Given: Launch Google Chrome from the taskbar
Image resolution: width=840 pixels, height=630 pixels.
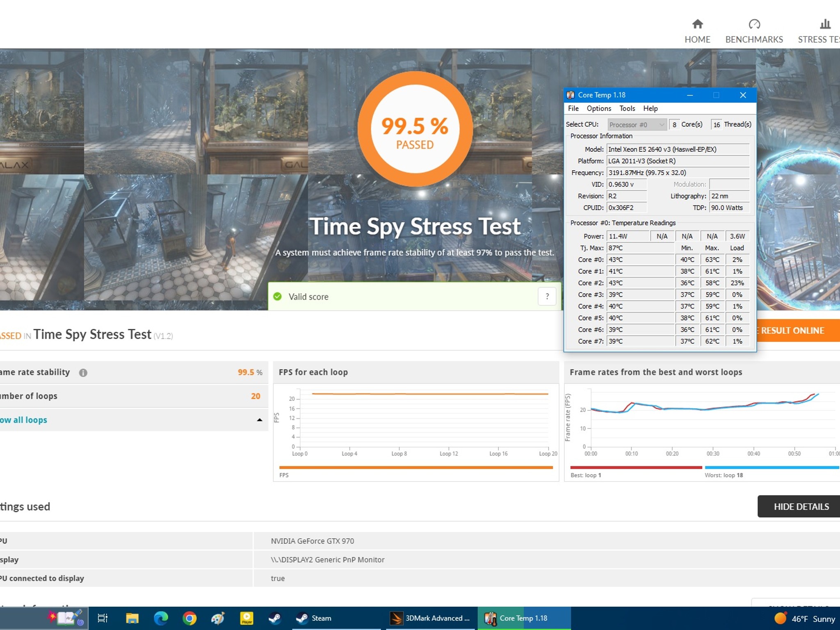Looking at the screenshot, I should 189,618.
